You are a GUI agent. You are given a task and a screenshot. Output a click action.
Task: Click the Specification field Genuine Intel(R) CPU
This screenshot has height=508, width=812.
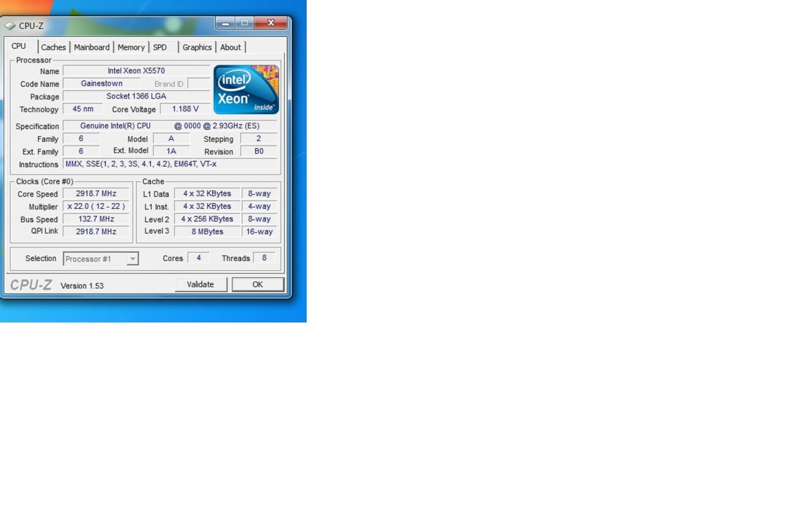point(170,126)
